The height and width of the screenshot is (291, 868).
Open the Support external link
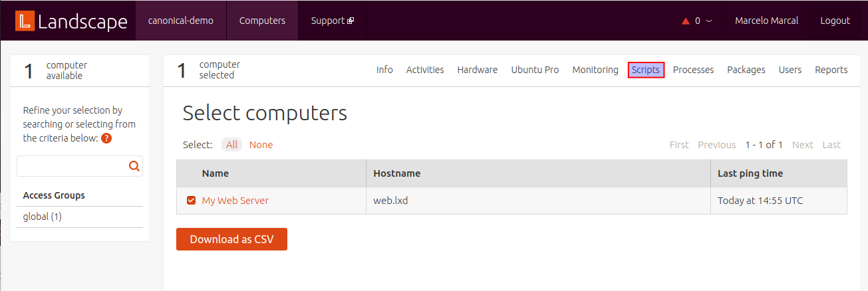coord(332,21)
